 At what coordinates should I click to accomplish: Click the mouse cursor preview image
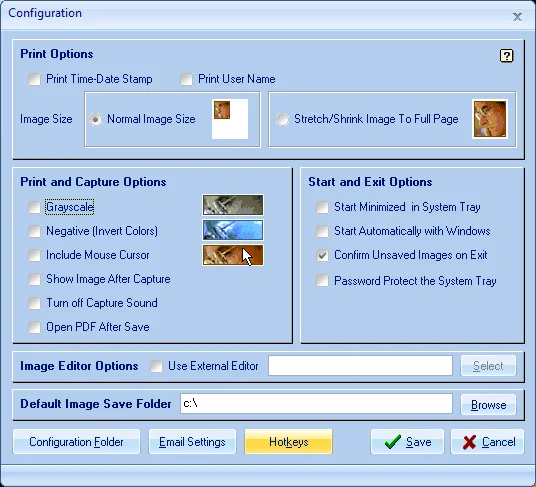(233, 255)
